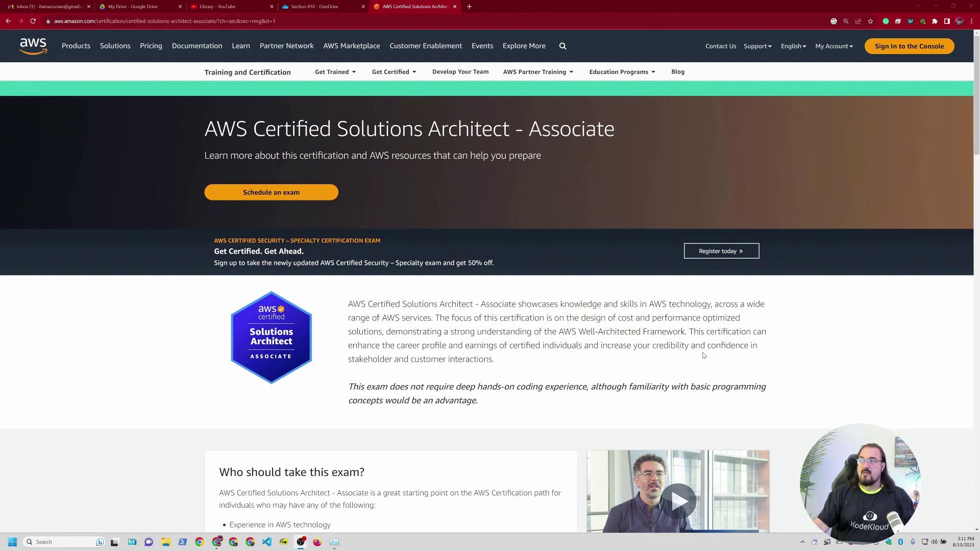Open Firefox from the taskbar

point(317,542)
